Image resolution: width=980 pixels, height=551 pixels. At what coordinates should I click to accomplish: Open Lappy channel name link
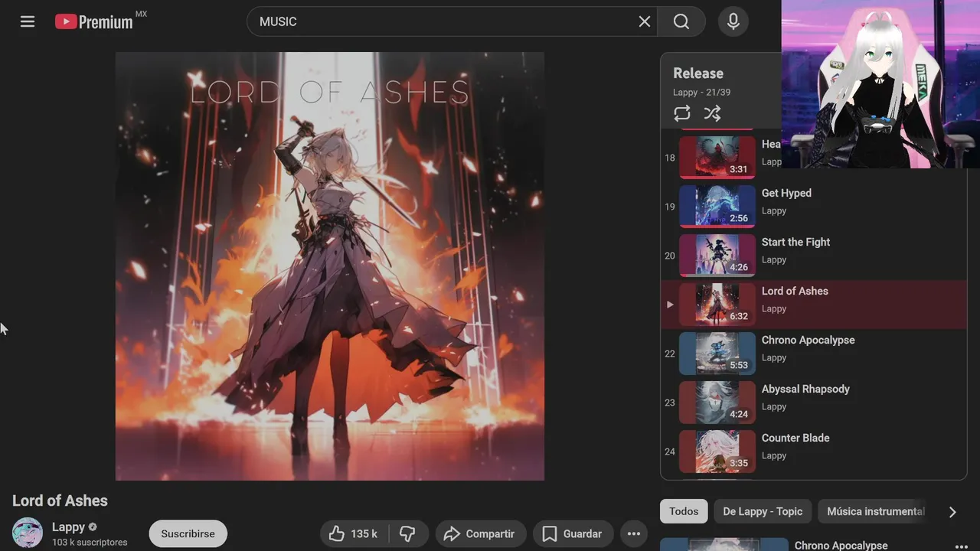click(x=68, y=527)
